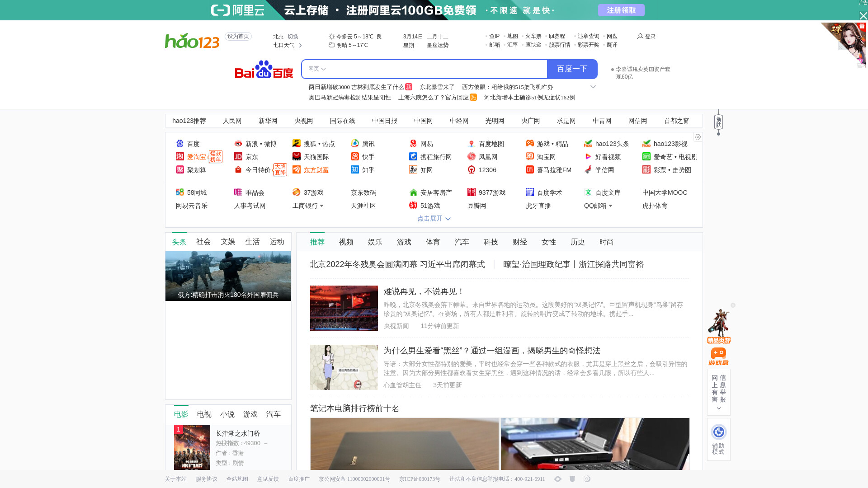Open the 辅助模式 accessibility icon

pos(718,432)
